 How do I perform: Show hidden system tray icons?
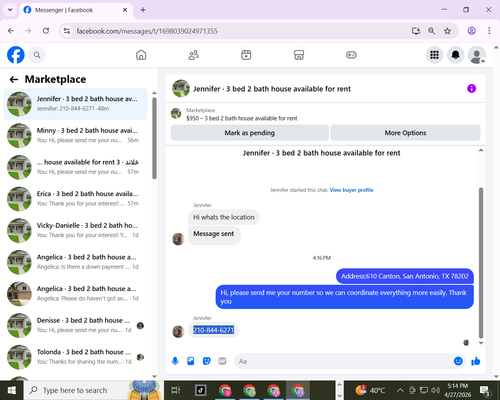pyautogui.click(x=400, y=390)
